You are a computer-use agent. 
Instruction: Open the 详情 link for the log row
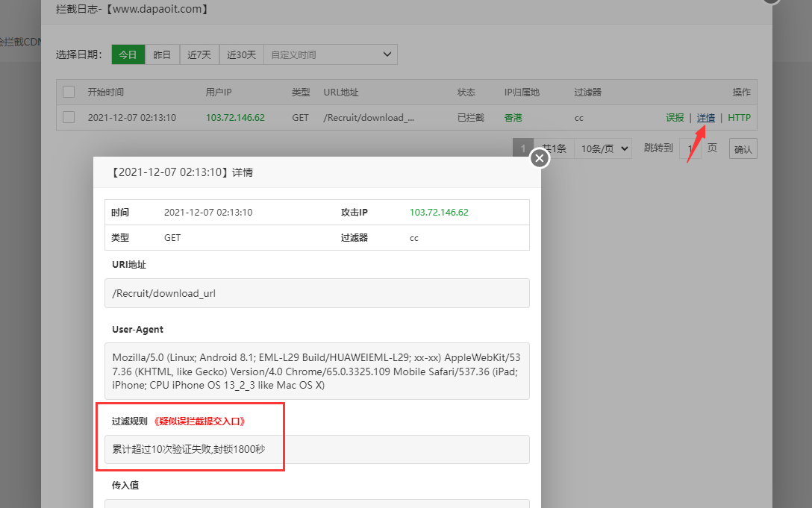point(706,118)
